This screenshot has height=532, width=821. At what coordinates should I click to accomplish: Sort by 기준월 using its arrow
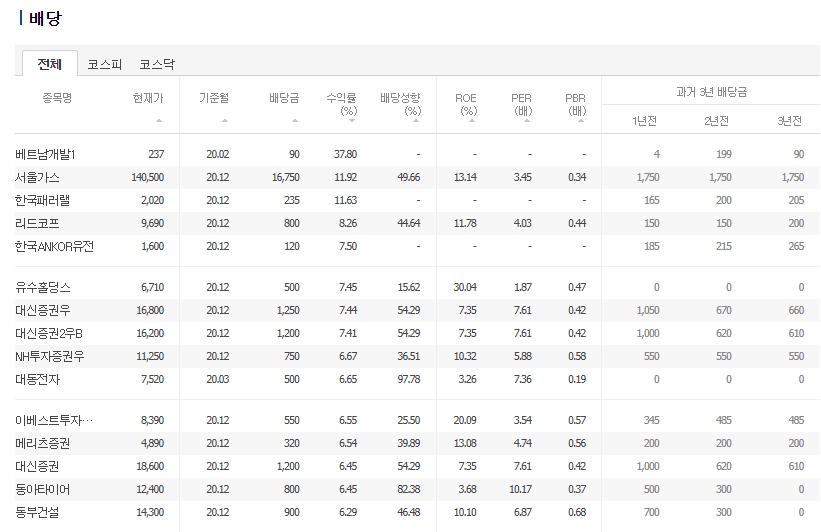225,120
